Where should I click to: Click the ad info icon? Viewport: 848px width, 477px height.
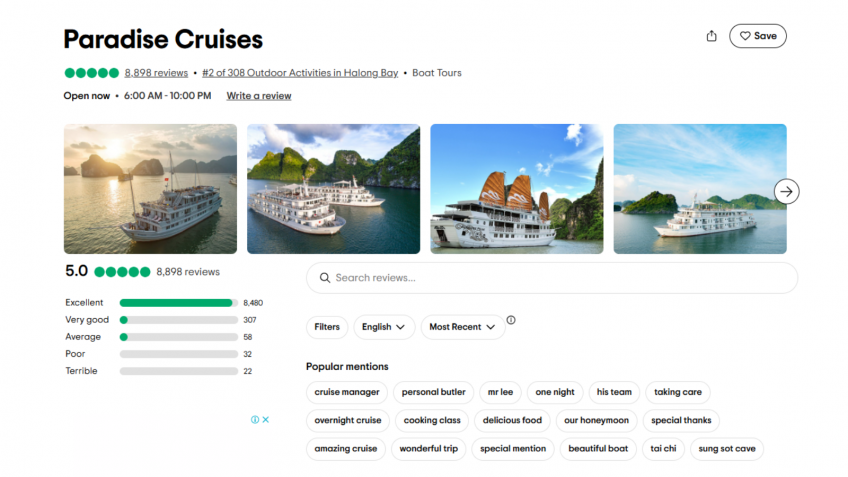(255, 420)
